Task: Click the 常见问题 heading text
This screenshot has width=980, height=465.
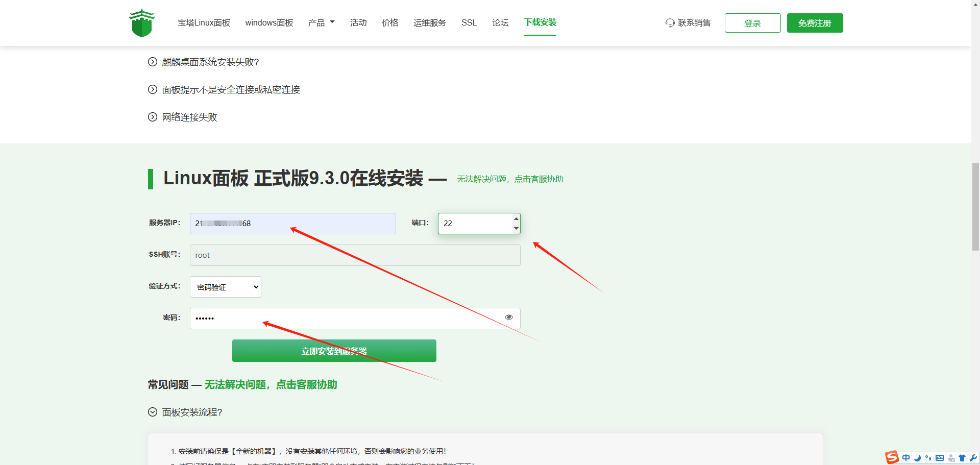Action: click(x=168, y=384)
